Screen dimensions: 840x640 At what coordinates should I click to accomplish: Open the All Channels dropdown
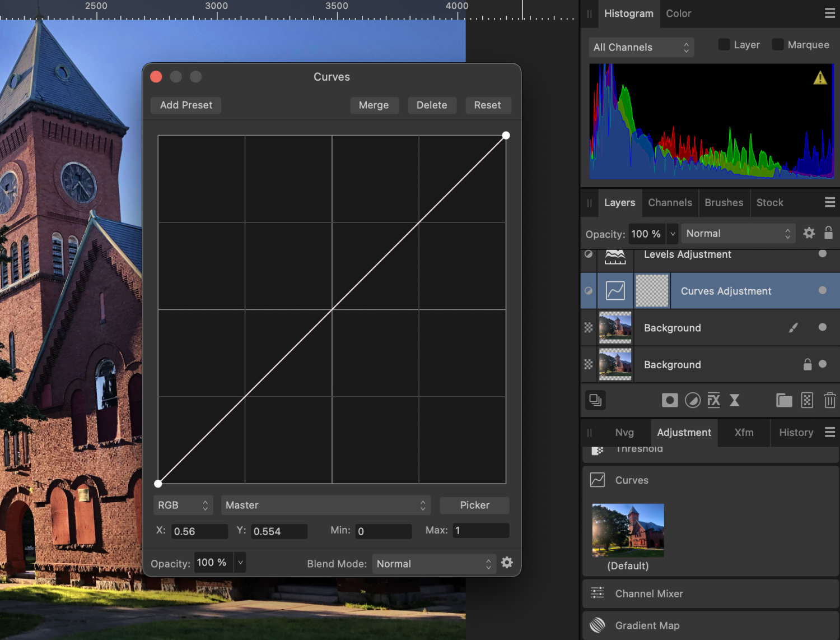click(641, 47)
